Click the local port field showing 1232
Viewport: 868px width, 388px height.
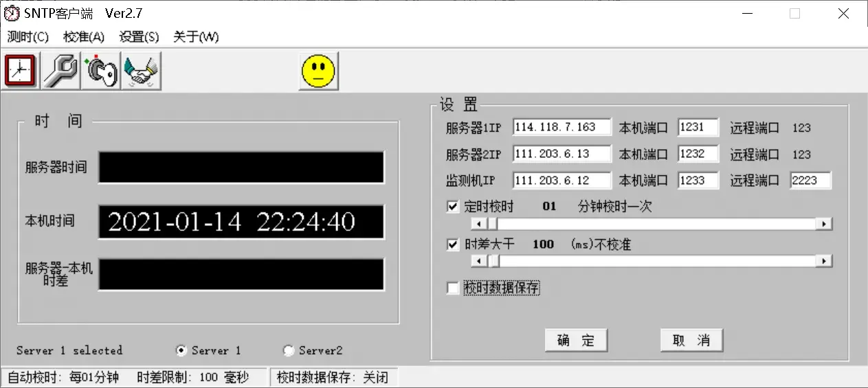point(698,154)
